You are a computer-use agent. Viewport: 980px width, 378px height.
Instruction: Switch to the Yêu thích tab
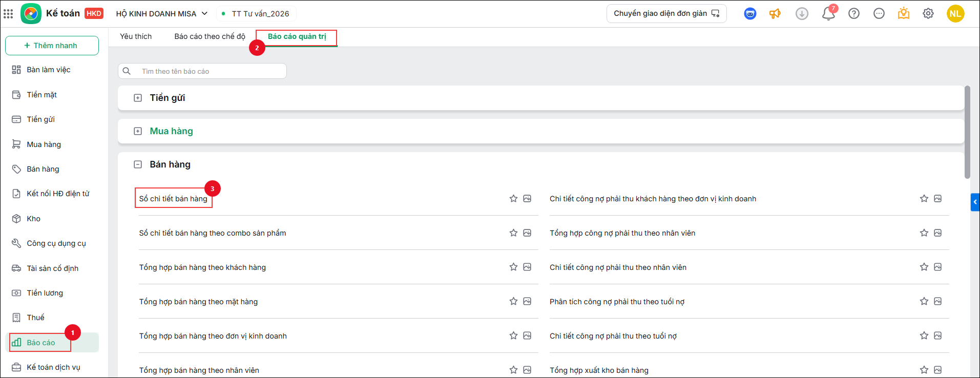pyautogui.click(x=136, y=36)
